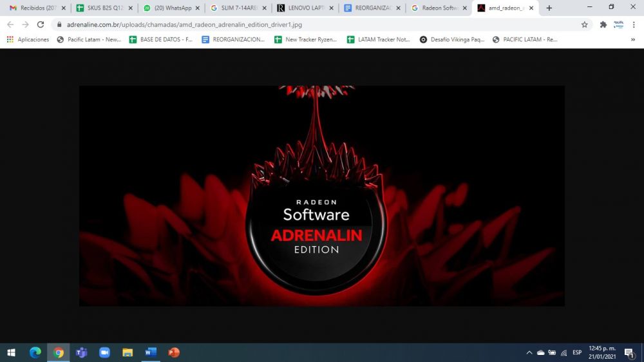Change the ESP input language
The image size is (644, 362).
click(x=577, y=352)
